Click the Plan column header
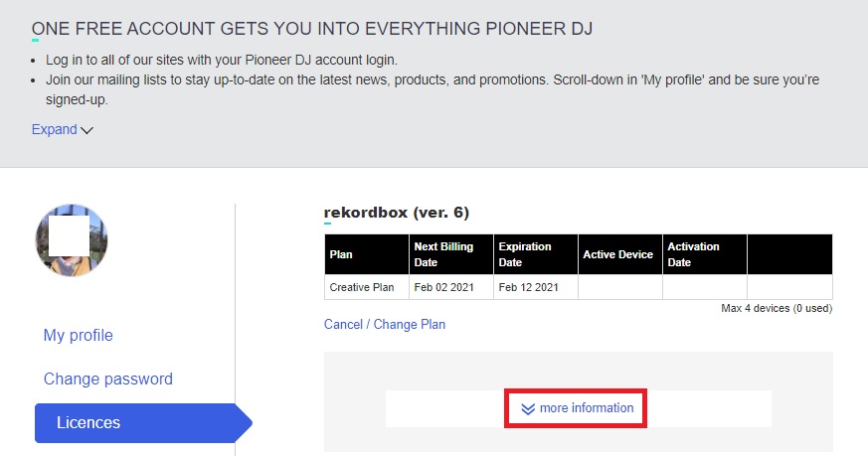The height and width of the screenshot is (456, 868). tap(367, 254)
